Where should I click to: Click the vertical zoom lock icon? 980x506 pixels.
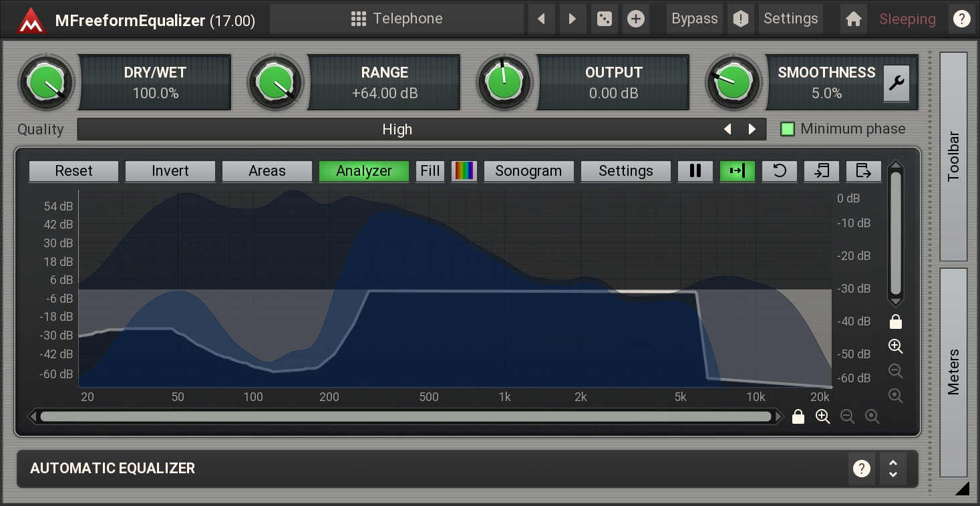(895, 322)
